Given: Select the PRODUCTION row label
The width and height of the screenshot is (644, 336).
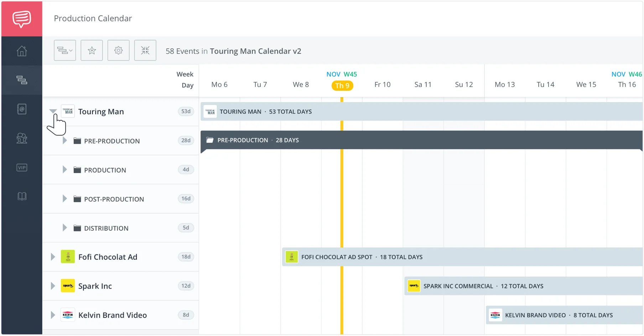Looking at the screenshot, I should (105, 170).
